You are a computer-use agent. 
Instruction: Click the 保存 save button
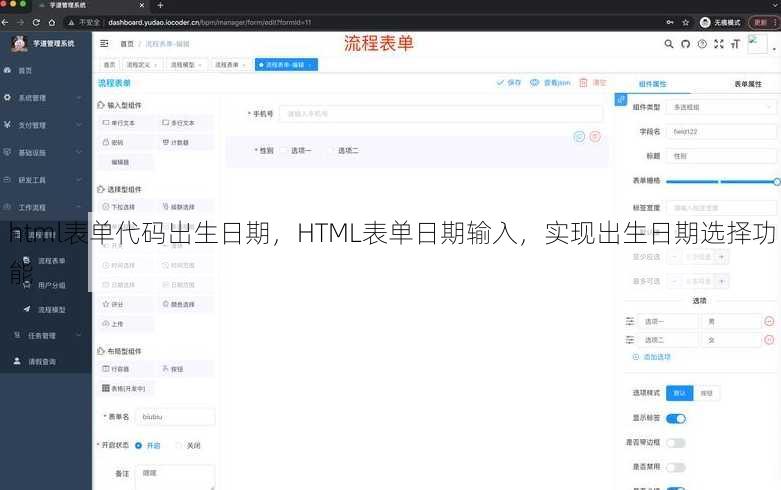coord(509,83)
